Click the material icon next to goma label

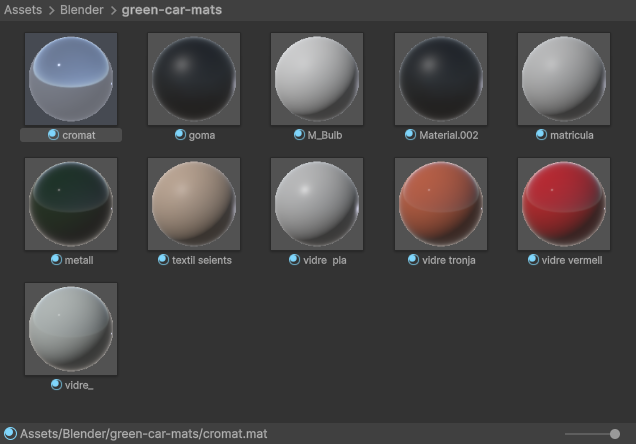(180, 135)
